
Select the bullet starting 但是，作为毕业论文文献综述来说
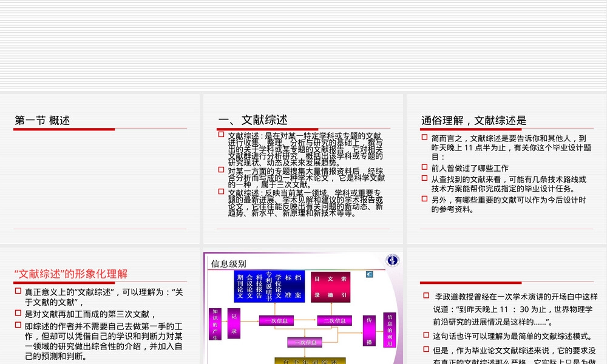click(515, 355)
